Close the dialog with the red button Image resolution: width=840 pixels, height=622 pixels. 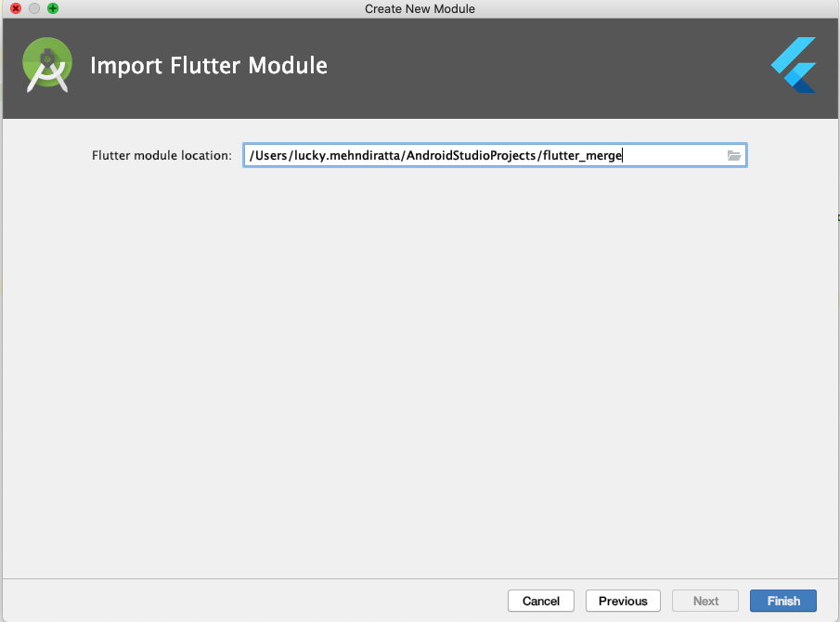(x=16, y=8)
